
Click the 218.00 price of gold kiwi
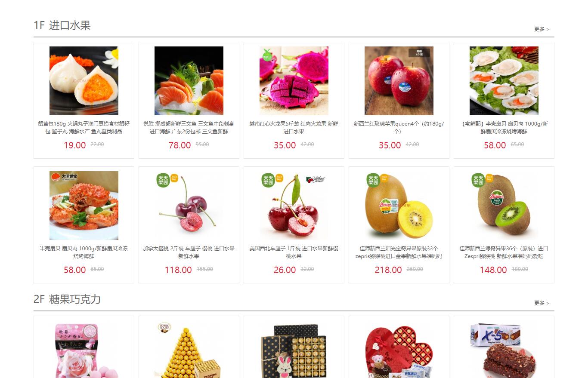pyautogui.click(x=388, y=270)
